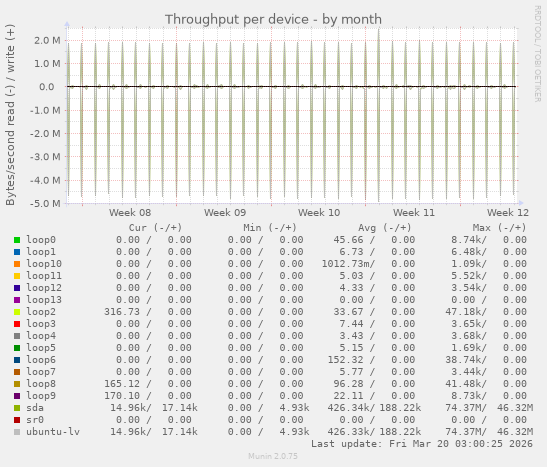Click the loop10 orange color swatch
The height and width of the screenshot is (467, 547).
[17, 264]
